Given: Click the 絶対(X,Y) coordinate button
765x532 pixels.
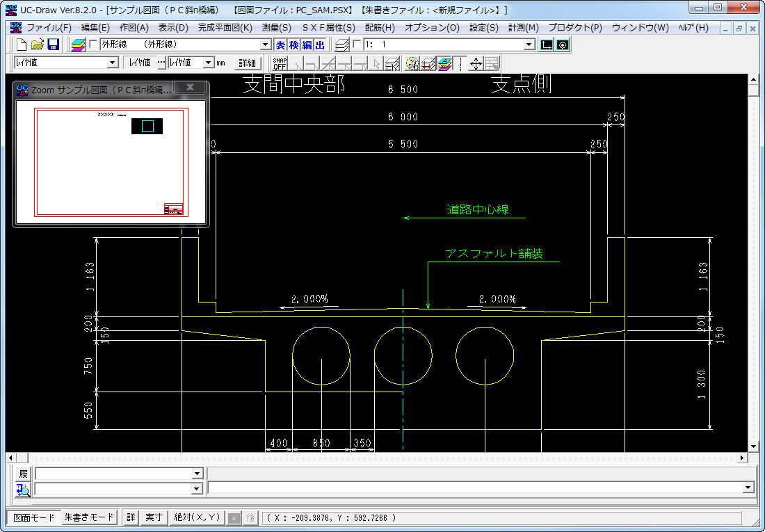Looking at the screenshot, I should tap(197, 517).
